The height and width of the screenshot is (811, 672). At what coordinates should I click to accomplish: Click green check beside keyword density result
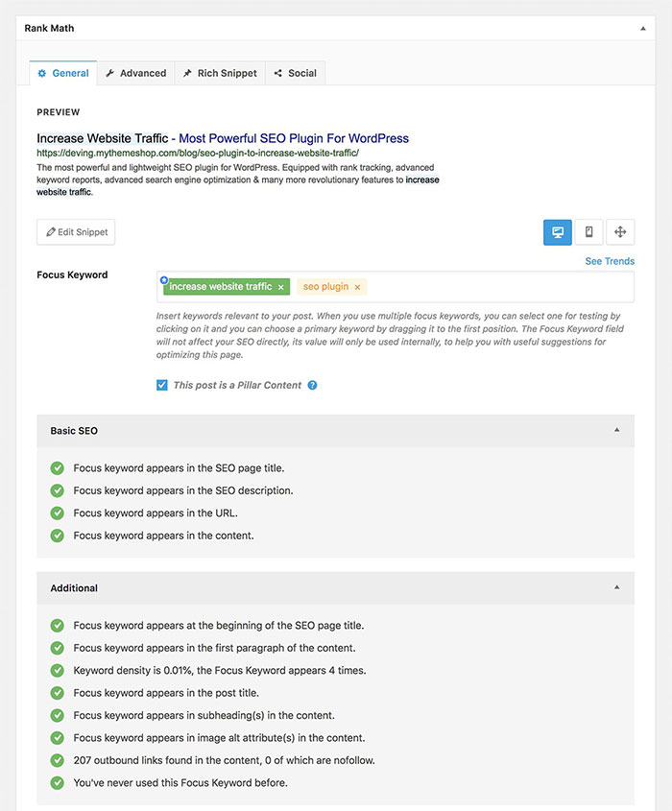pyautogui.click(x=58, y=671)
